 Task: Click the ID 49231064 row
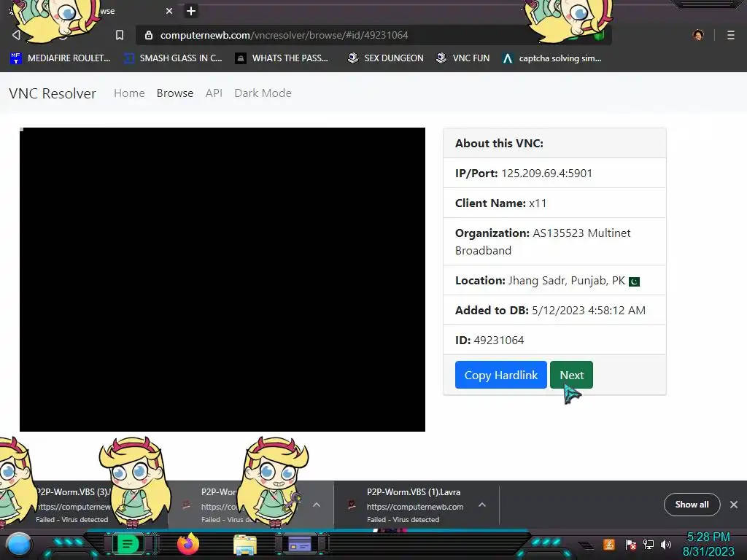click(554, 341)
